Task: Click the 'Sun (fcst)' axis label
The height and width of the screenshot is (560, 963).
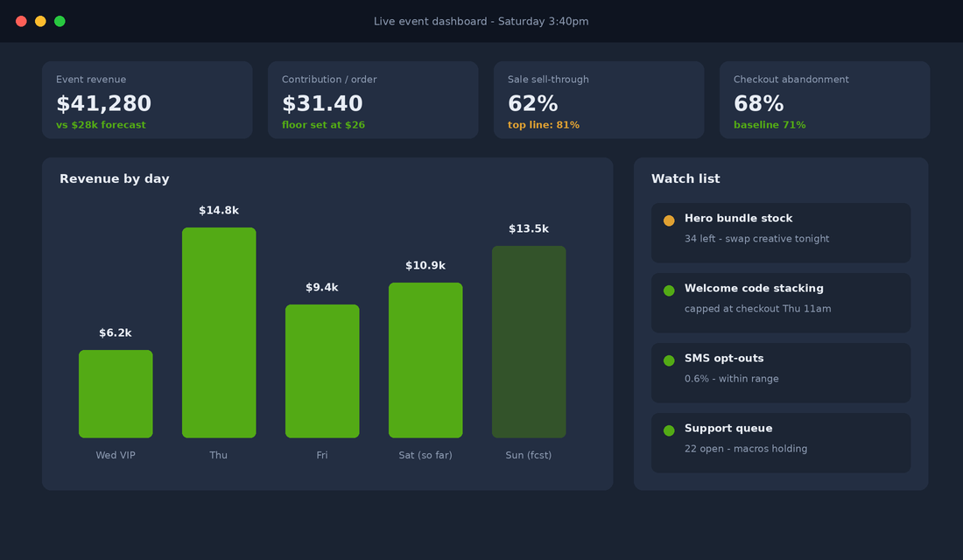Action: 529,455
